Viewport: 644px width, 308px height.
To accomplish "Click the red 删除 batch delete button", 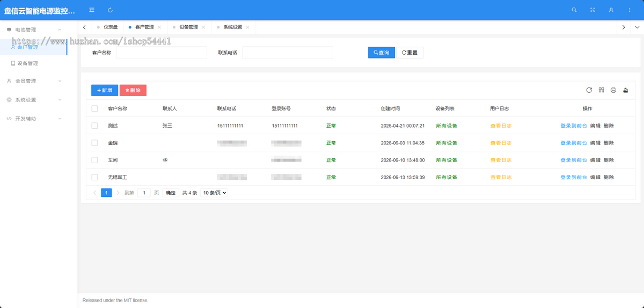I will point(133,90).
